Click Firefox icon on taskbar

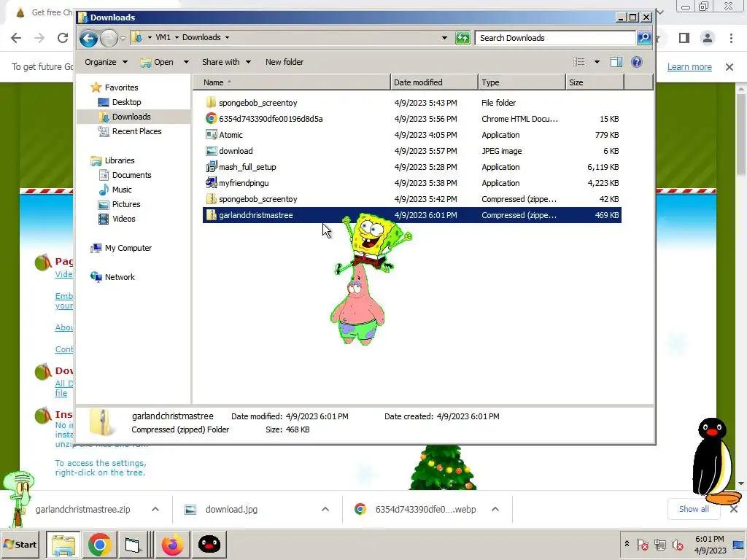172,544
